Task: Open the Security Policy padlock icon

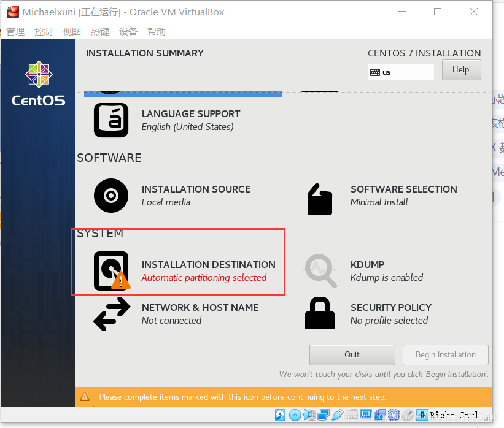Action: (x=319, y=313)
